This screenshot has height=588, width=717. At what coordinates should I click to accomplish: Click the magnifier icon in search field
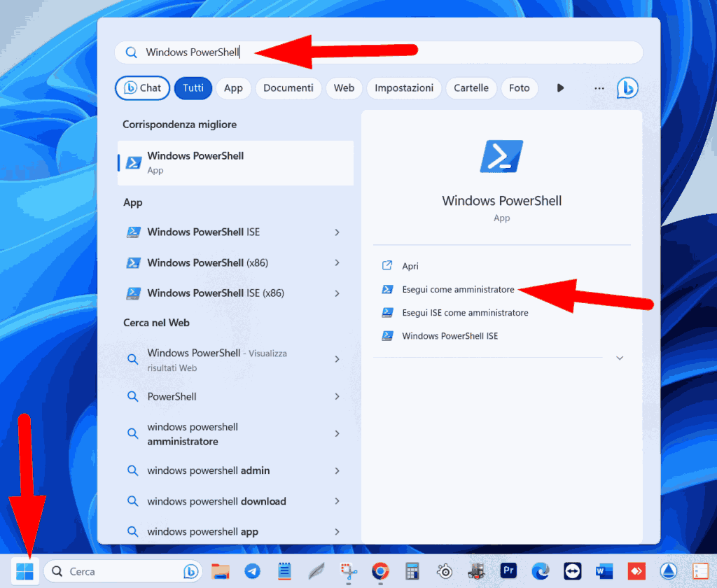pyautogui.click(x=131, y=52)
